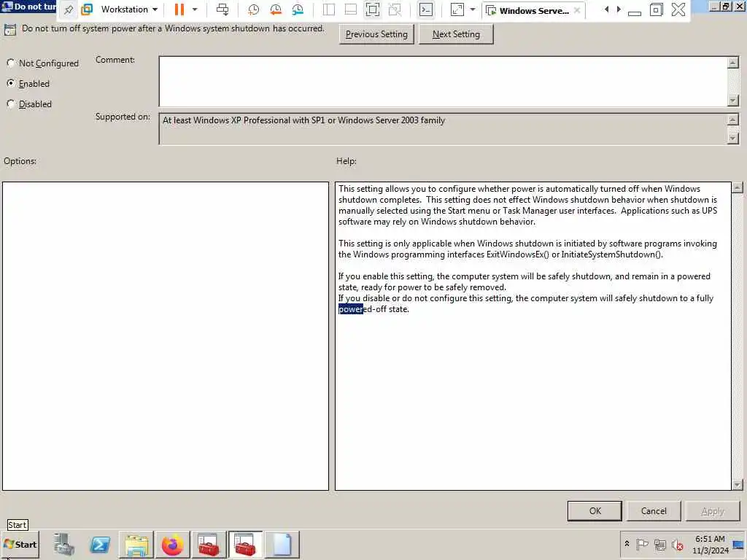Click inside the Comment text box
This screenshot has height=560, width=747.
click(443, 82)
